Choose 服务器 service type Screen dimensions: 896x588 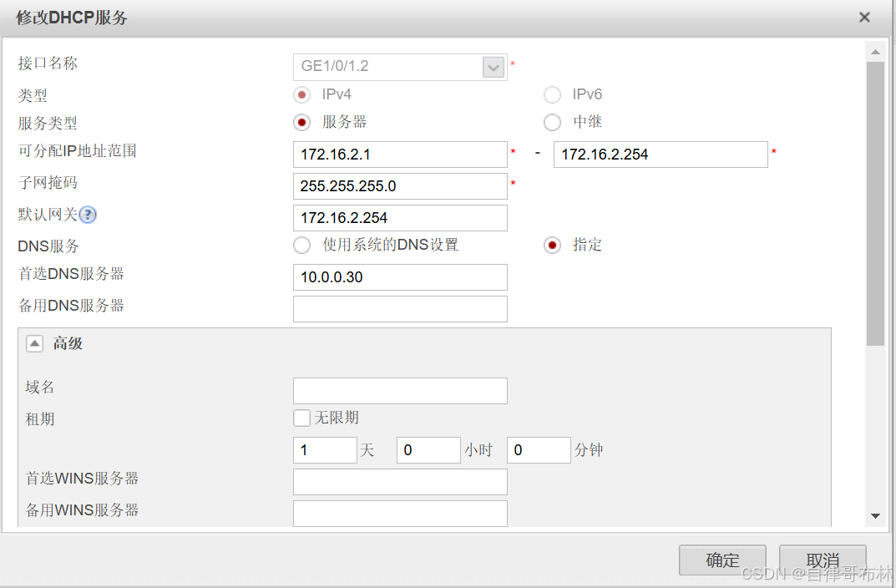(301, 122)
